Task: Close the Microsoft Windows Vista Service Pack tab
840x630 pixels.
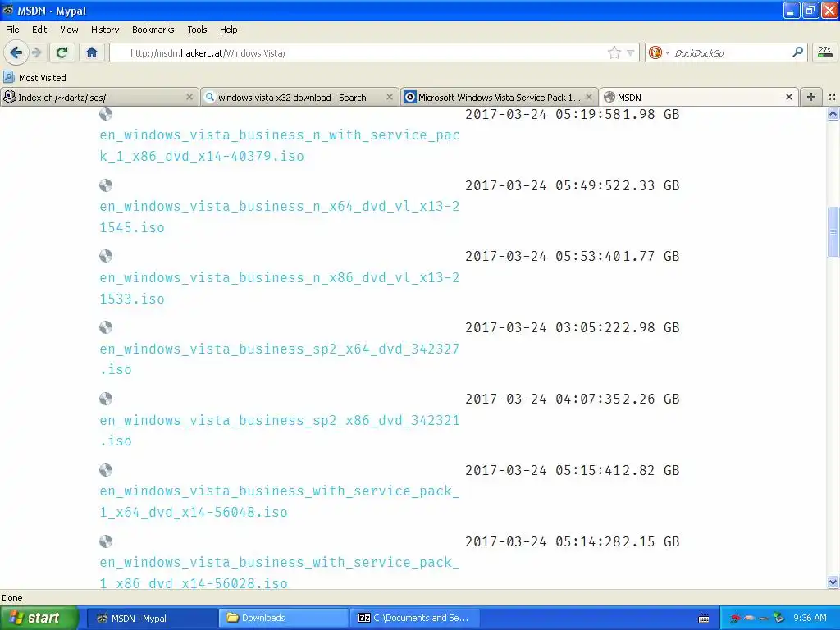Action: pyautogui.click(x=589, y=97)
